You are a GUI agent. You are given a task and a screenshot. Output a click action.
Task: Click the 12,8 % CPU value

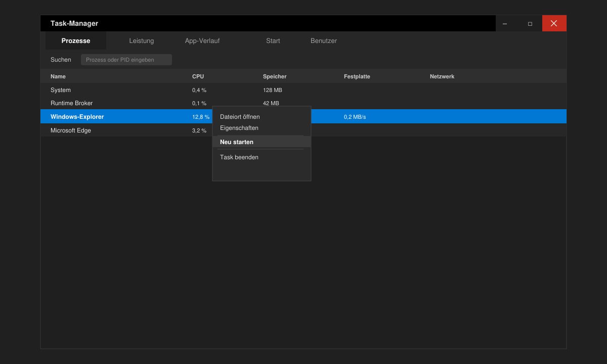pos(201,117)
